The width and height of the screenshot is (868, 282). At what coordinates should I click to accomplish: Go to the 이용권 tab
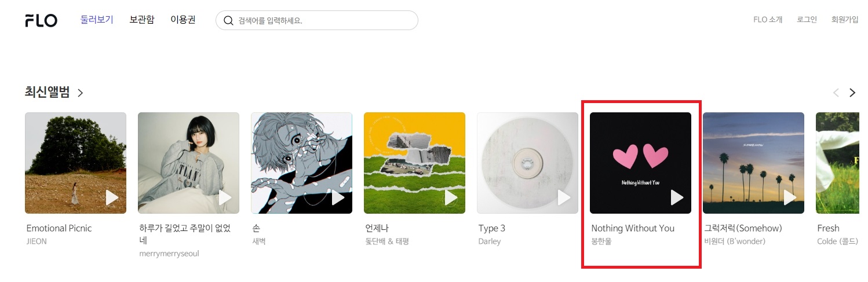[183, 20]
